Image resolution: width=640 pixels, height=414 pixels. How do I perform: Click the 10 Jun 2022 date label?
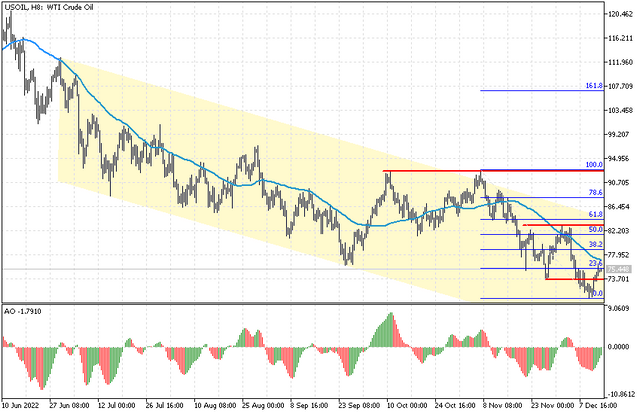(20, 405)
